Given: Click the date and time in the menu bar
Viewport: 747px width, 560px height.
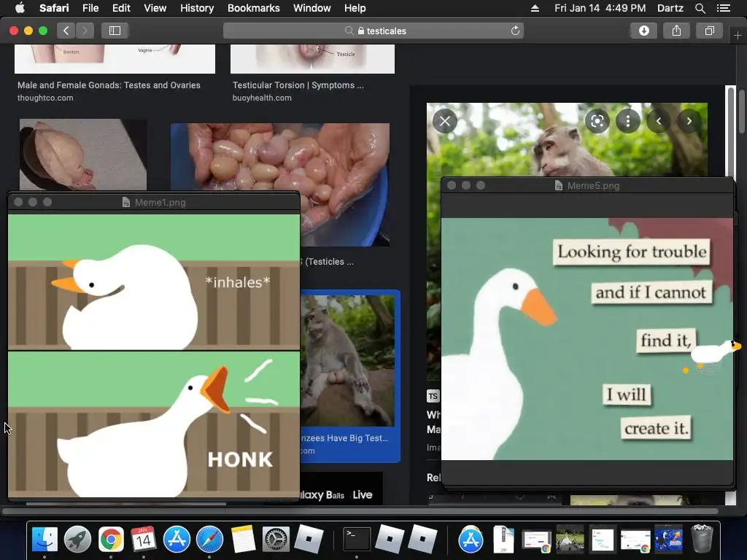Looking at the screenshot, I should coord(600,8).
